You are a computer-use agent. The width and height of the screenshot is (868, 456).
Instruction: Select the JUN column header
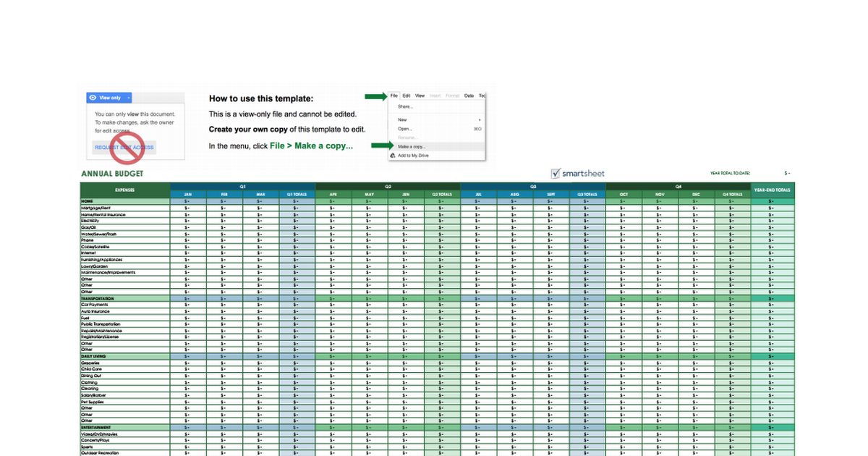406,194
